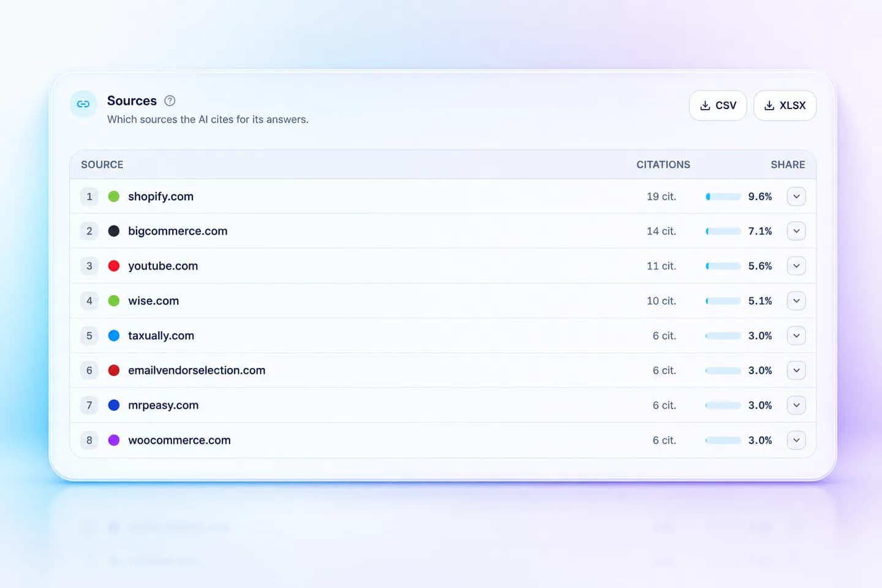Click the SOURCE column header

(x=102, y=165)
